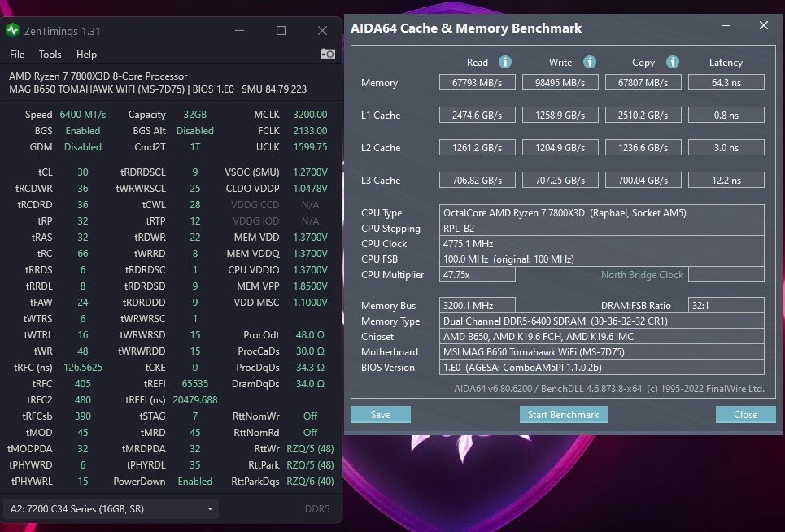Click the tRFC (ns) value 126.5625

83,368
